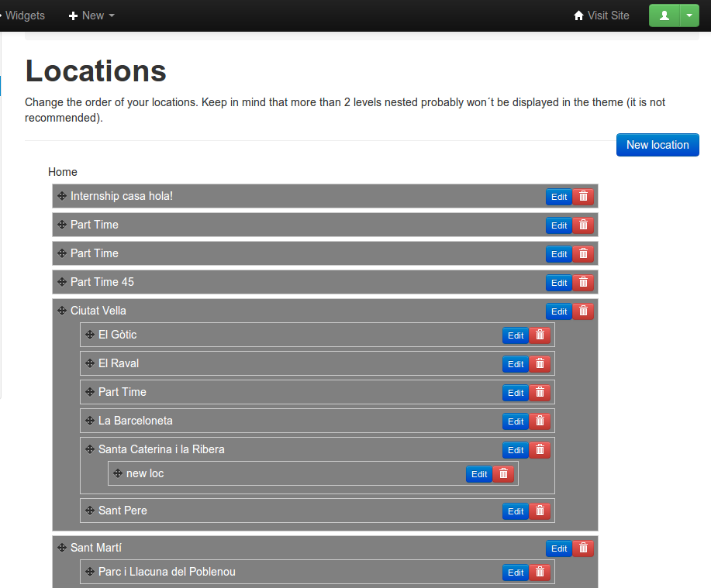Edit the Santa Caterina i la Ribera location
This screenshot has height=588, width=711.
(515, 450)
